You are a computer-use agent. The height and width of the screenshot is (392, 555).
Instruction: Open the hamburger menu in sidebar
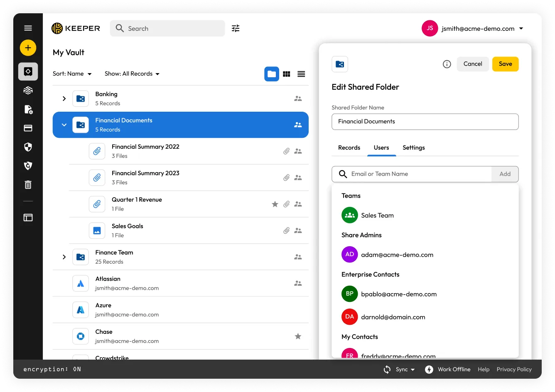click(28, 28)
